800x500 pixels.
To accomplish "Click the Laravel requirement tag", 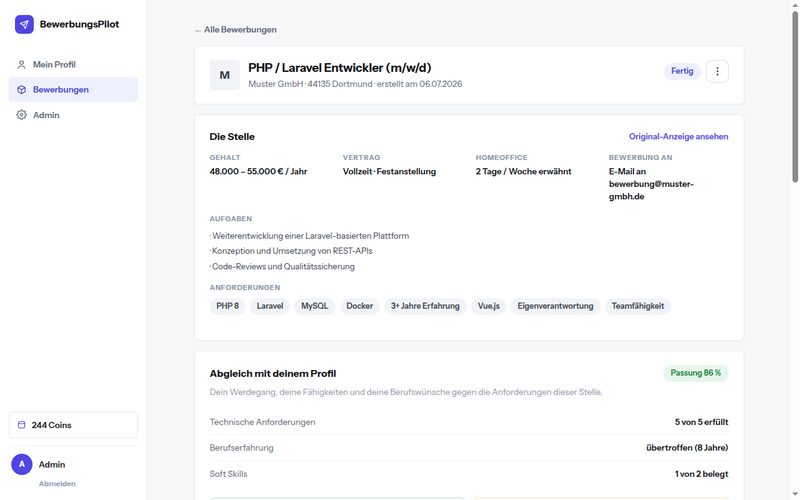I will [x=270, y=306].
